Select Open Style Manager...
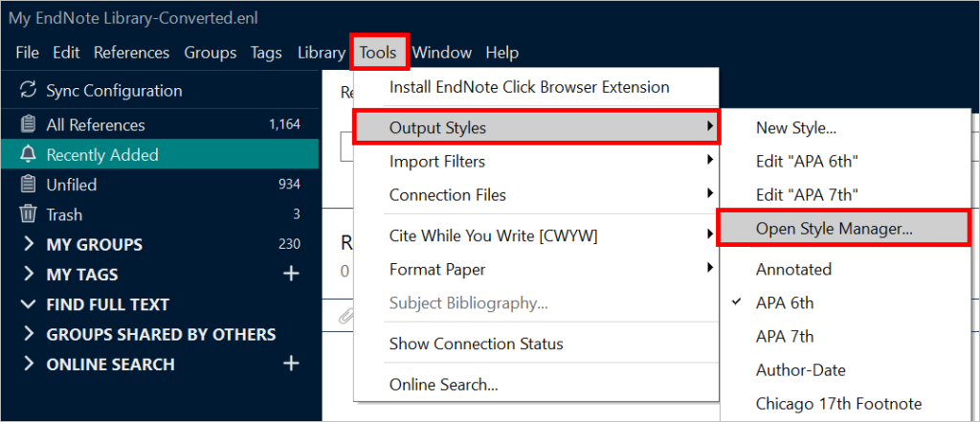Viewport: 980px width, 422px height. [x=844, y=229]
